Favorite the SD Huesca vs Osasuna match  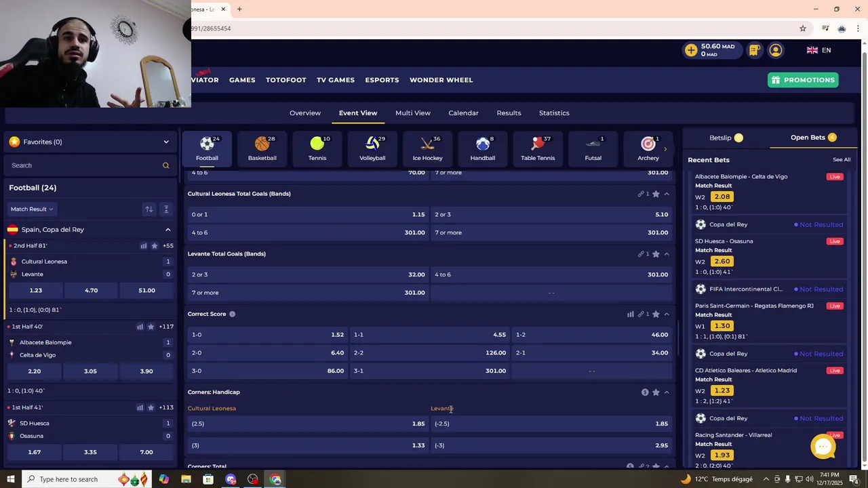click(x=151, y=407)
